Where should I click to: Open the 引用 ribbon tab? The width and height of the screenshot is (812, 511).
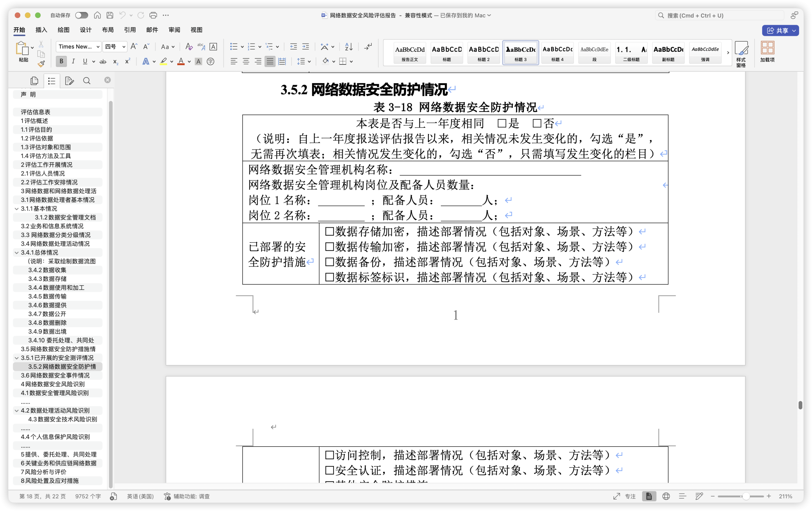(130, 30)
